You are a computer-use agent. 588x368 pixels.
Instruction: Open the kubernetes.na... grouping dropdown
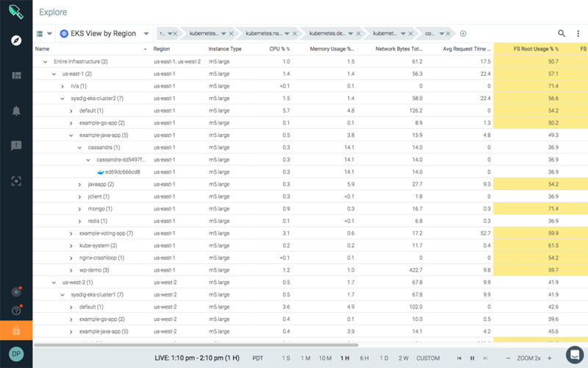tap(287, 33)
